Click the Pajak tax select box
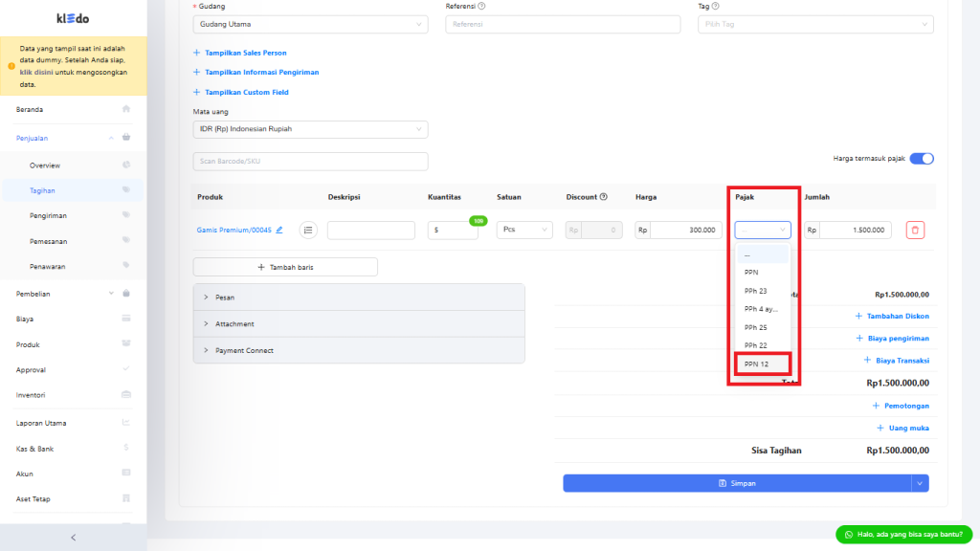 [763, 230]
